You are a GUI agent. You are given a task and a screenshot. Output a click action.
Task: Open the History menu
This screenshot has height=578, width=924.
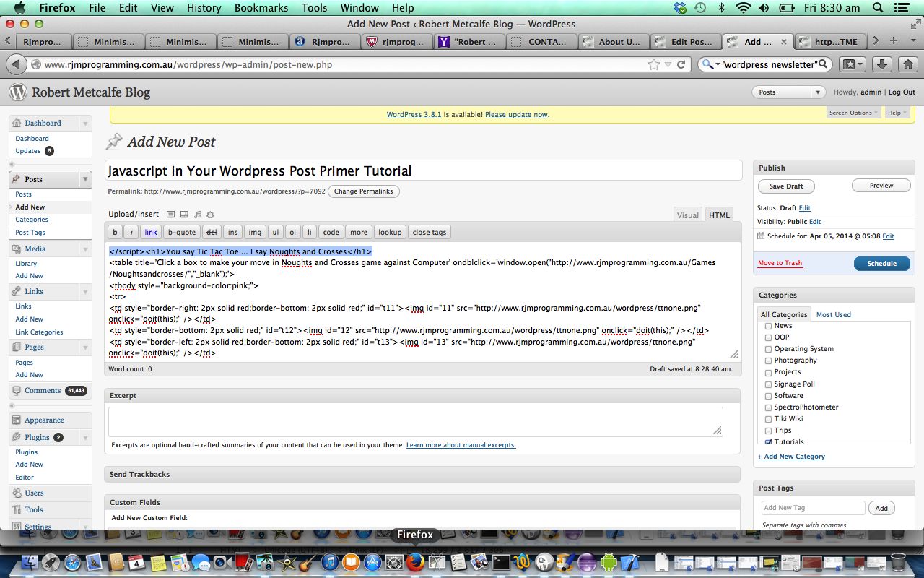click(204, 8)
